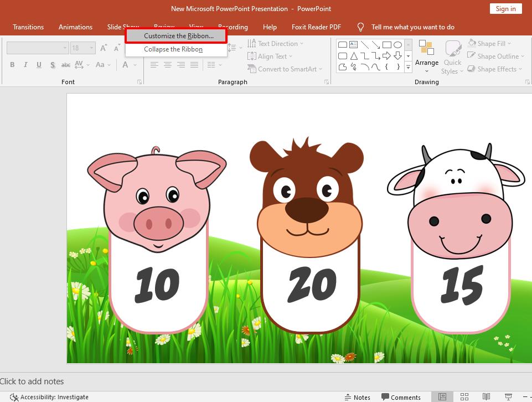Insert a Right Arrow shape
Image resolution: width=532 pixels, height=402 pixels.
click(x=386, y=55)
